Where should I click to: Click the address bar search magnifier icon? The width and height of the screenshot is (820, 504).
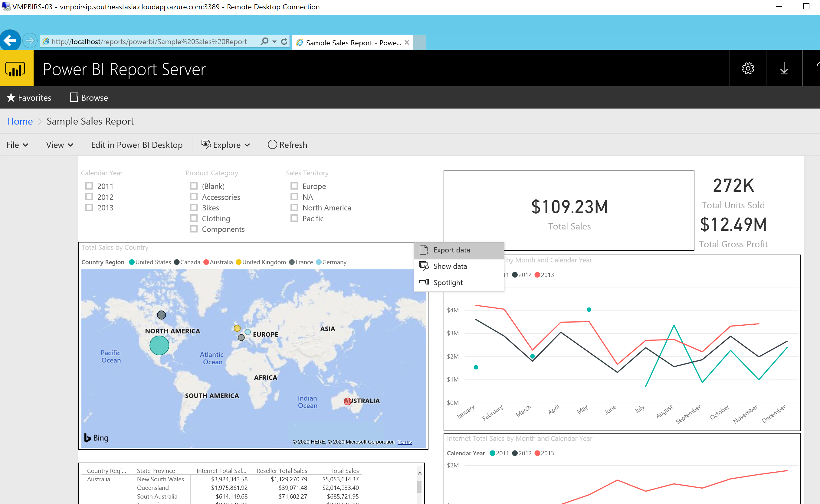pyautogui.click(x=264, y=41)
